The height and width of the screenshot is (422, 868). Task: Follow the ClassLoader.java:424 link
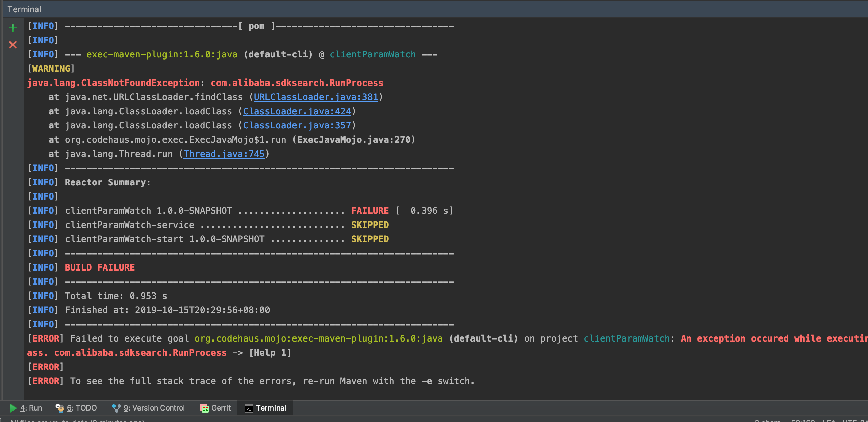click(x=297, y=111)
